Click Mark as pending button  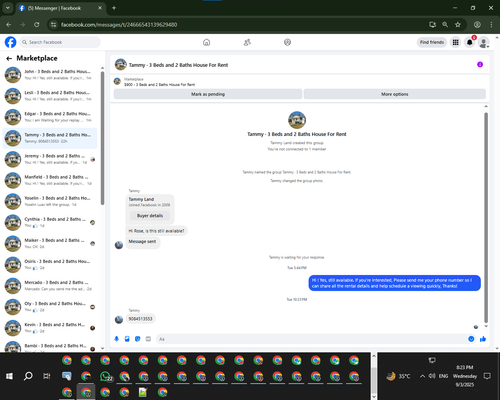208,94
